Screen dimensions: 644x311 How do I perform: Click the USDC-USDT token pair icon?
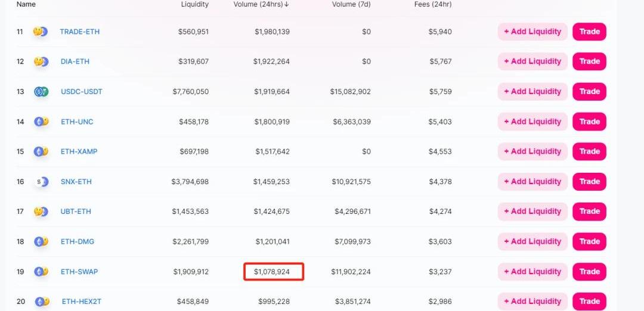41,92
